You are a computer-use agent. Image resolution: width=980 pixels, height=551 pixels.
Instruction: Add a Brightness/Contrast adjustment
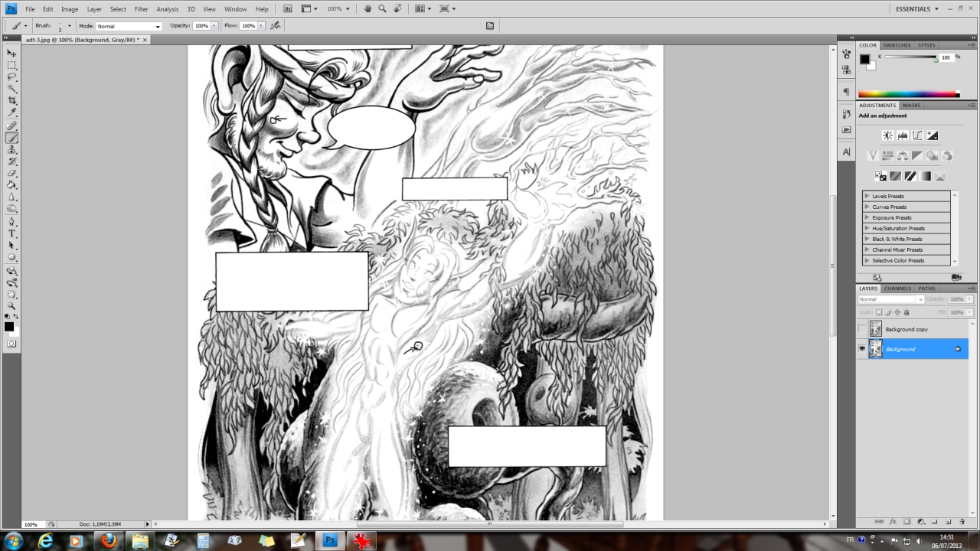pyautogui.click(x=887, y=135)
